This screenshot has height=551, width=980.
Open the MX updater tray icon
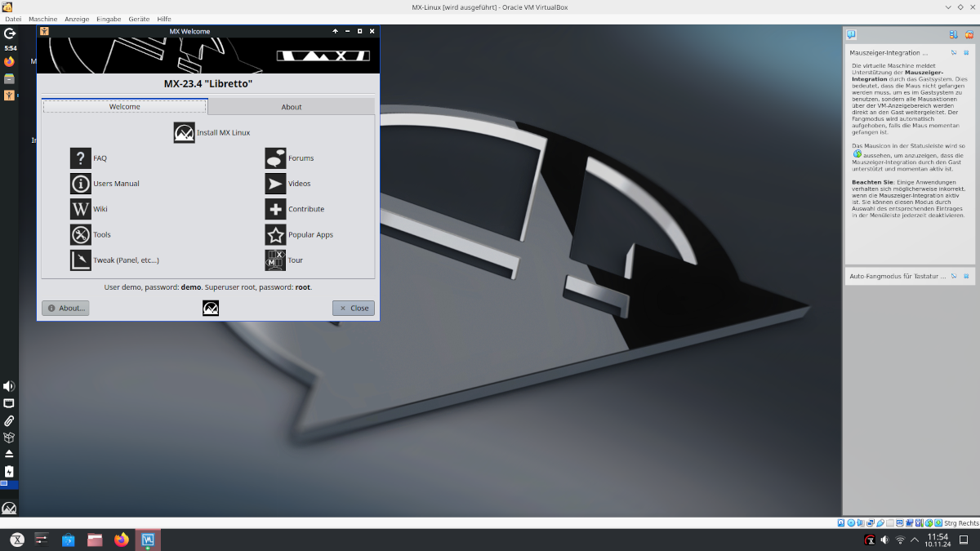871,540
